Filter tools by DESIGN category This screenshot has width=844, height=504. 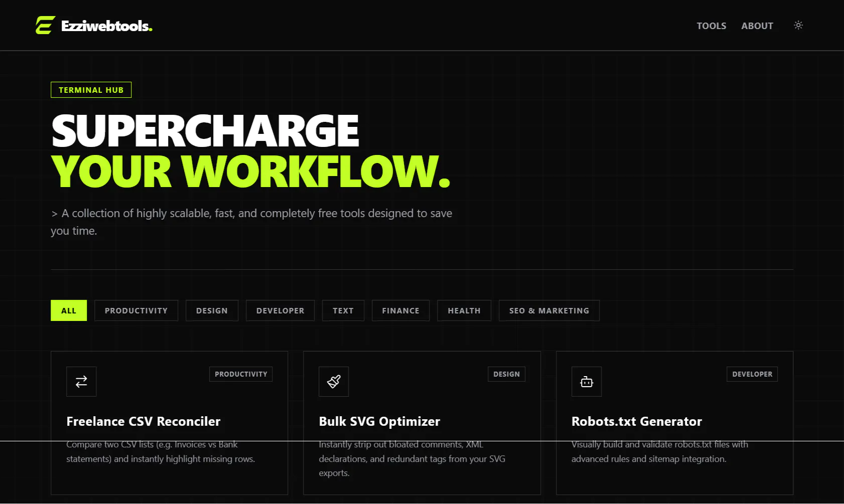pyautogui.click(x=212, y=310)
